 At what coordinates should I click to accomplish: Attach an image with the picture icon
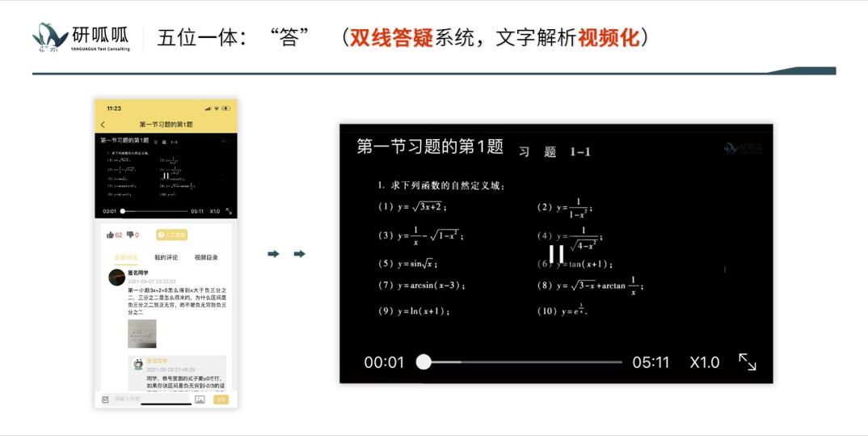200,400
